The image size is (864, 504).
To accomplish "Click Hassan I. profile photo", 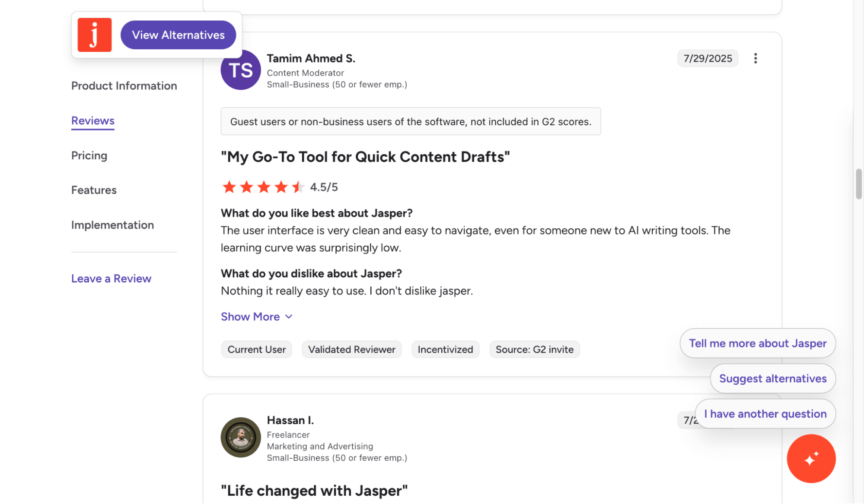I will tap(241, 437).
